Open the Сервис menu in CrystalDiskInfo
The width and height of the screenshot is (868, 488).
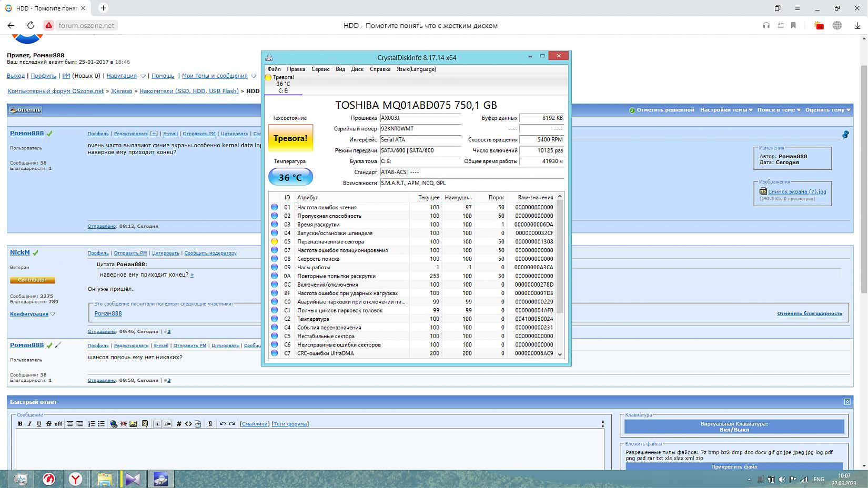click(320, 69)
